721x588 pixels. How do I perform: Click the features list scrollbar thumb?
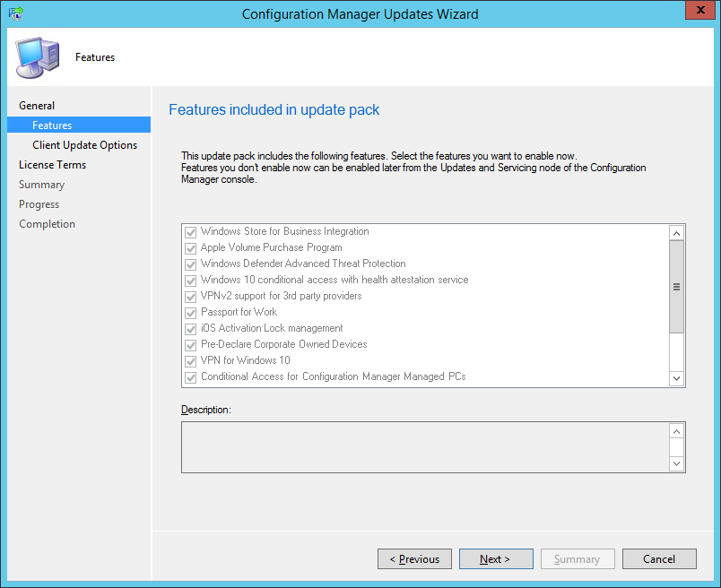click(x=676, y=287)
